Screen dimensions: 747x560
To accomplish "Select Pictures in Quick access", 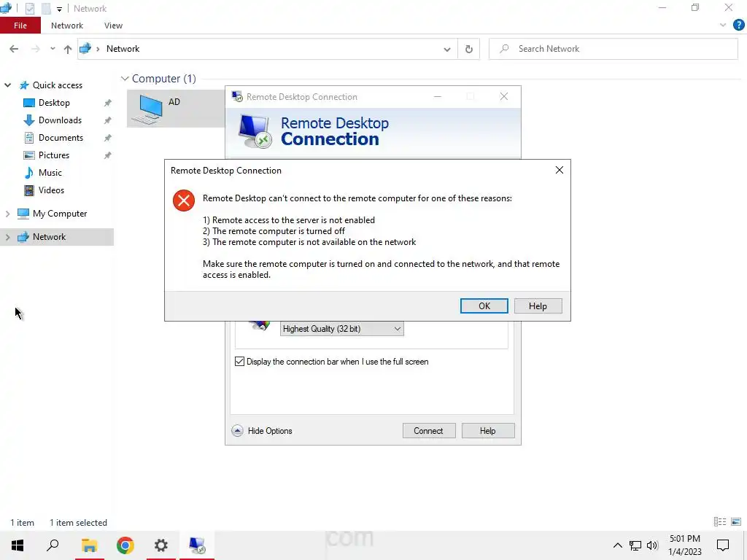I will pyautogui.click(x=54, y=155).
